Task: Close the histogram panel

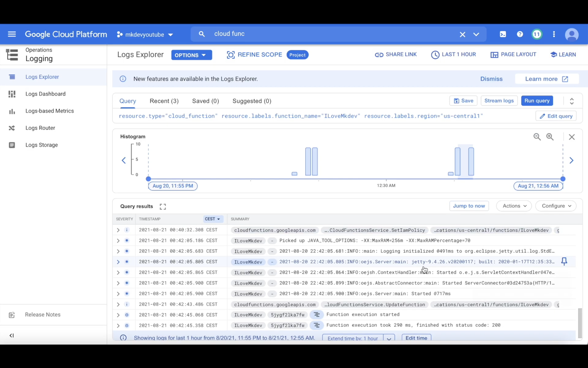Action: [x=572, y=137]
